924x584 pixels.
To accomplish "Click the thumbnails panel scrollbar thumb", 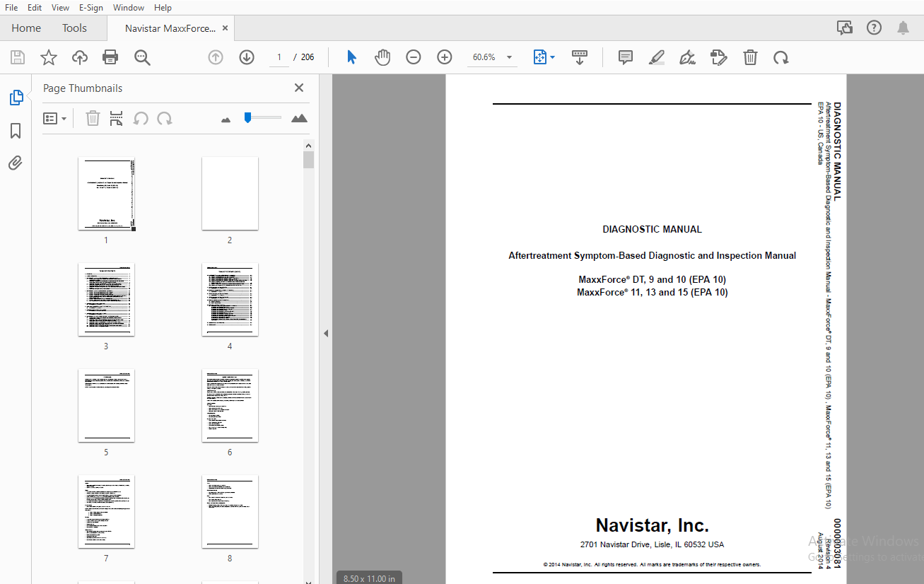I will pos(308,160).
